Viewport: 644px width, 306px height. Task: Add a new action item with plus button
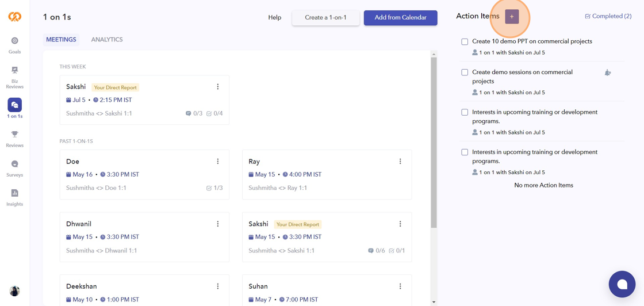point(512,17)
